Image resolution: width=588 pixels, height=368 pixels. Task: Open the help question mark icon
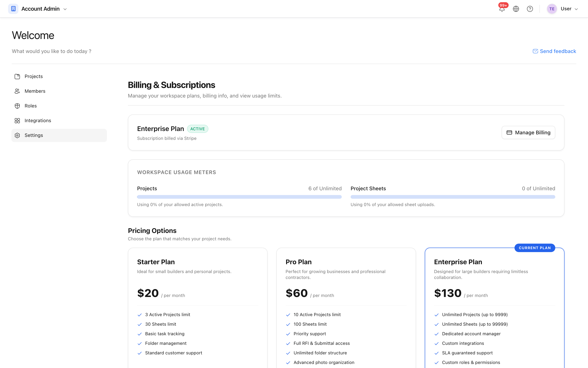click(530, 9)
